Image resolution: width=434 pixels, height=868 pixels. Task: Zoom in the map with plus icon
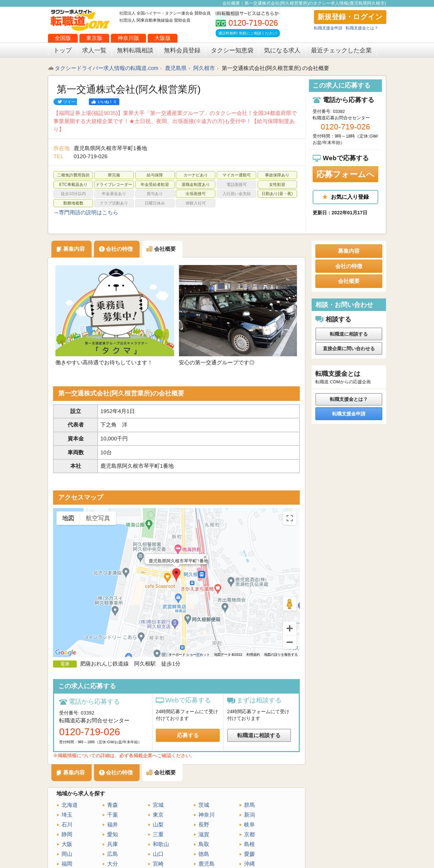tap(290, 628)
